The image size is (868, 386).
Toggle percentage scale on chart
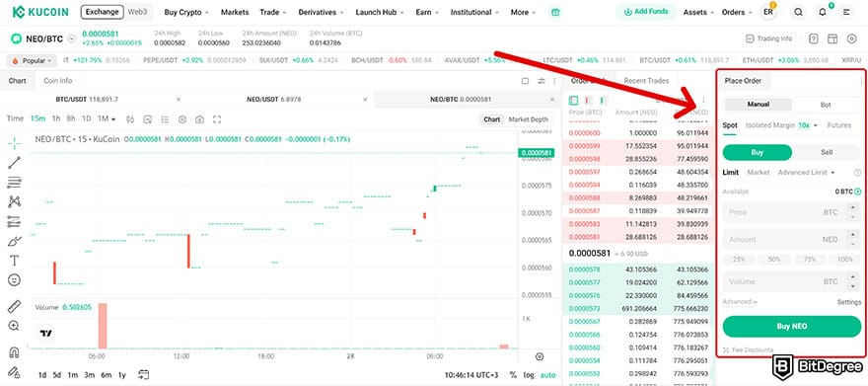tap(513, 375)
